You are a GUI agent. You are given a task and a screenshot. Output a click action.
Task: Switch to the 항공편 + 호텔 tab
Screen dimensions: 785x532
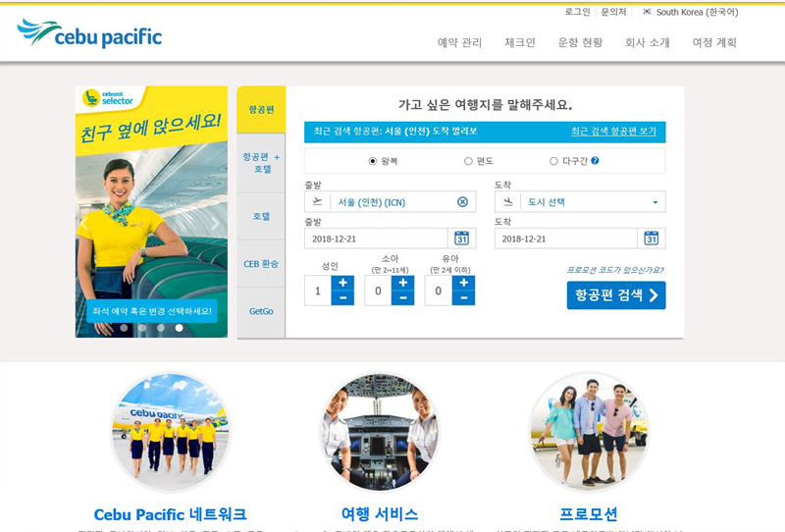[x=261, y=163]
